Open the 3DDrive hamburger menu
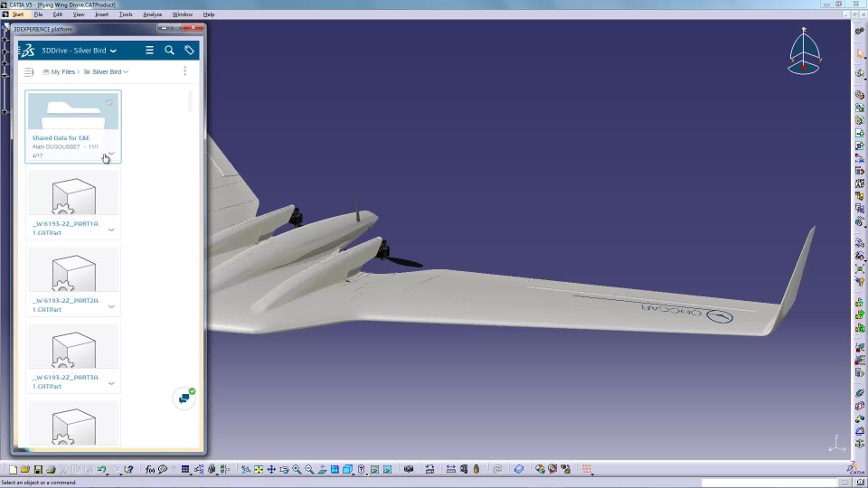Image resolution: width=868 pixels, height=488 pixels. click(149, 51)
